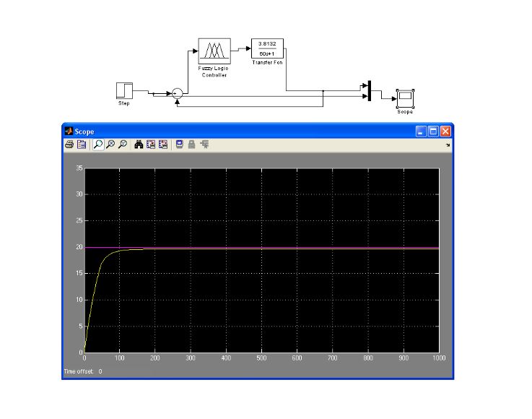Click Save current axes settings icon
Screen dimensions: 532x419
[151, 144]
